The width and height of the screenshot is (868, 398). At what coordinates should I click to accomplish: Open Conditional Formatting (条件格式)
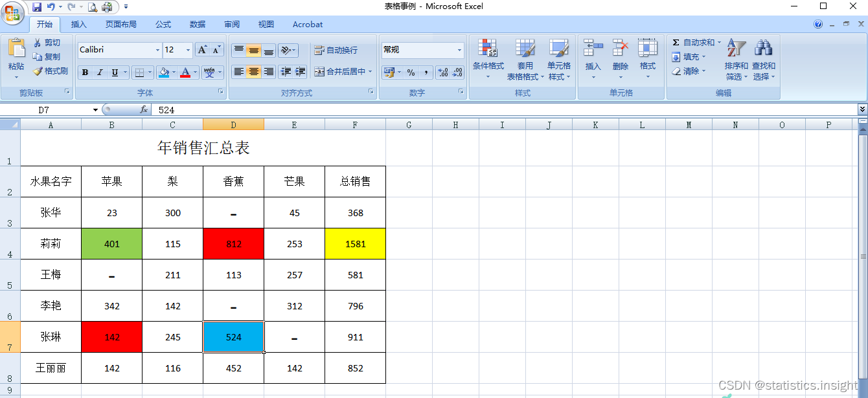[488, 59]
